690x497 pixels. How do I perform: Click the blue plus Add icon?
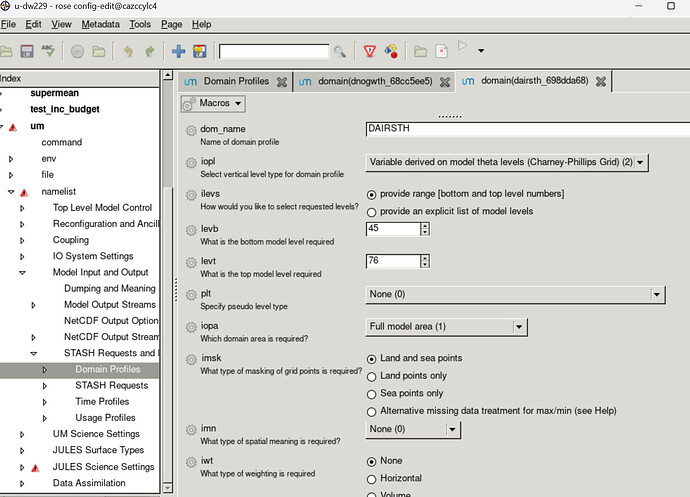(178, 52)
